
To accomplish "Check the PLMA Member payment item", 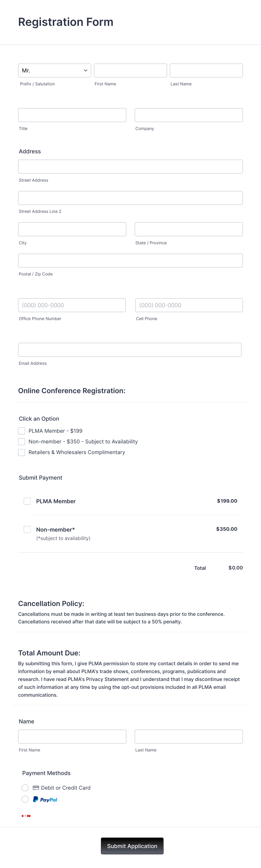I will (27, 501).
